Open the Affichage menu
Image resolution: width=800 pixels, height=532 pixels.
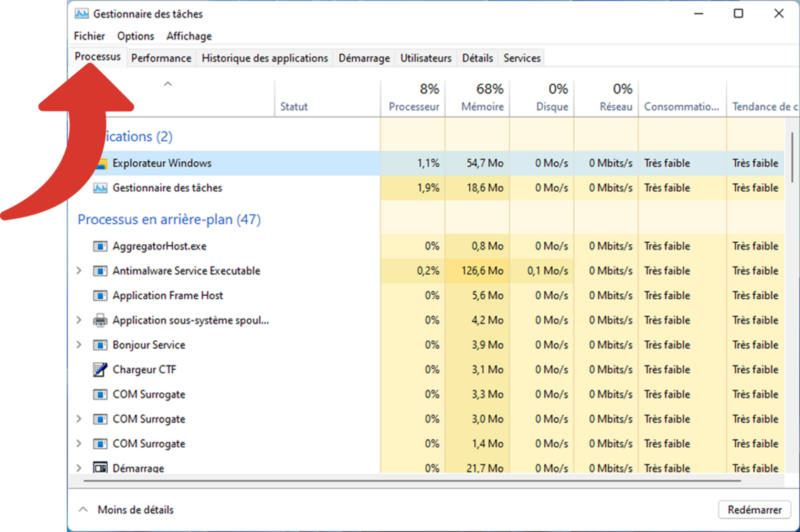coord(189,36)
